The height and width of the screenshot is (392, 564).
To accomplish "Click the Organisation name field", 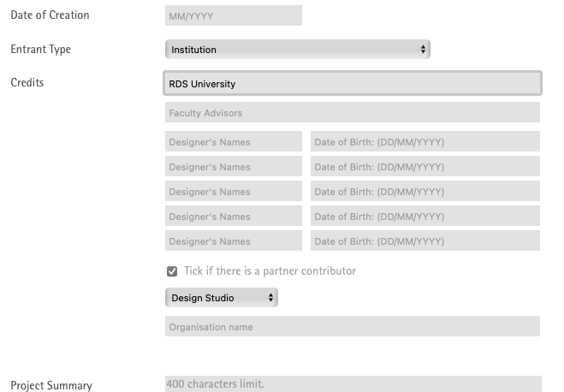I will point(352,327).
